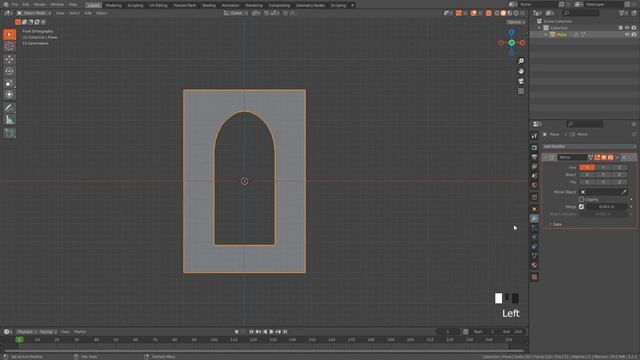Click the viewport zoom magnifier icon
Viewport: 640px width, 360px height.
click(x=521, y=61)
